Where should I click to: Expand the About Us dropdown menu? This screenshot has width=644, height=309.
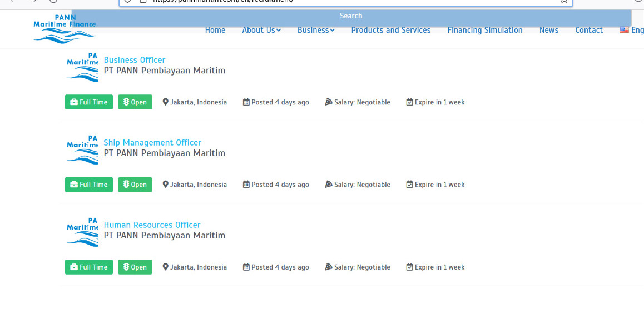pyautogui.click(x=261, y=30)
